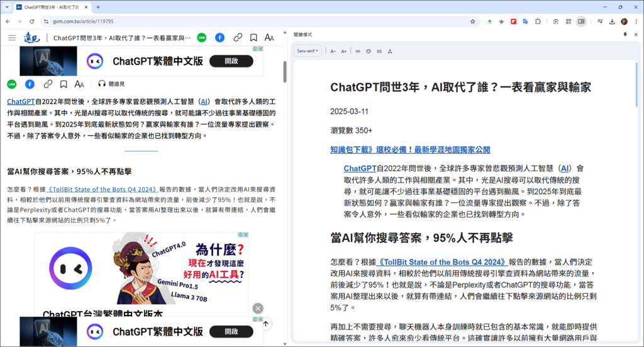
Task: Click the screenshot capture toolbar icon
Action: point(556,21)
